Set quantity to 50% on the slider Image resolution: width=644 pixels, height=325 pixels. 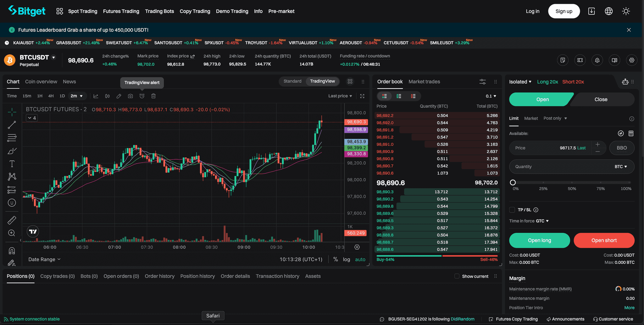(x=572, y=182)
